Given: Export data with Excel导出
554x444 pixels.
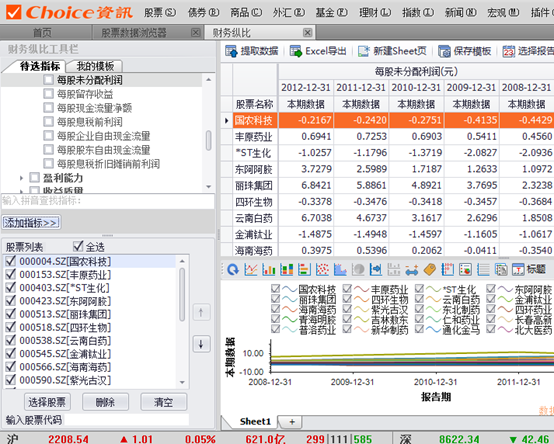Looking at the screenshot, I should [317, 51].
